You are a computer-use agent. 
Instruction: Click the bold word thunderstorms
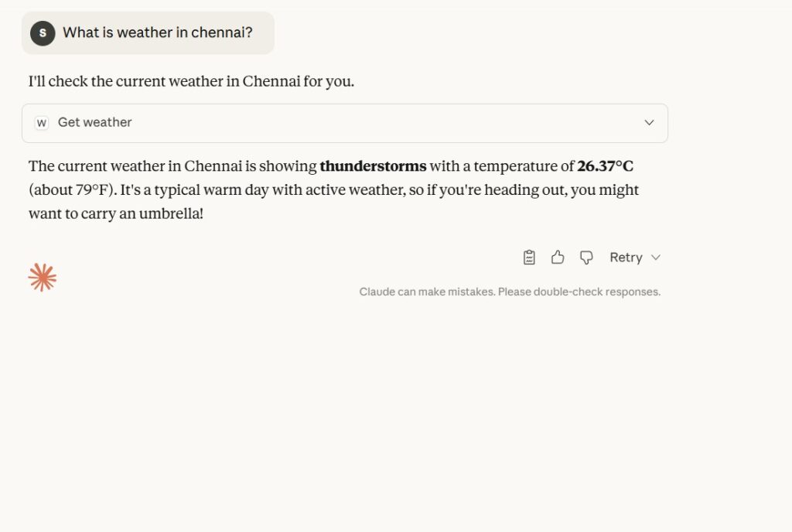(x=373, y=166)
